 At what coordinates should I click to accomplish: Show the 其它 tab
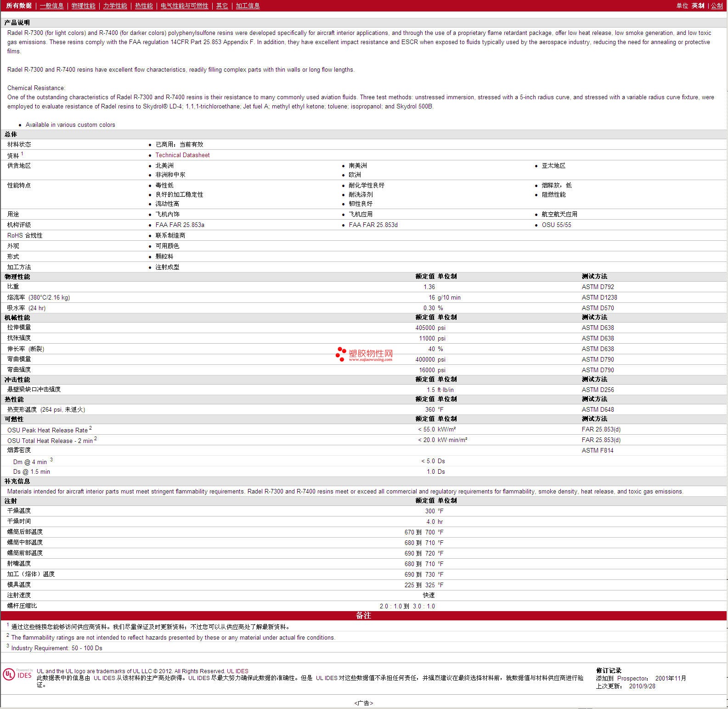pyautogui.click(x=222, y=6)
